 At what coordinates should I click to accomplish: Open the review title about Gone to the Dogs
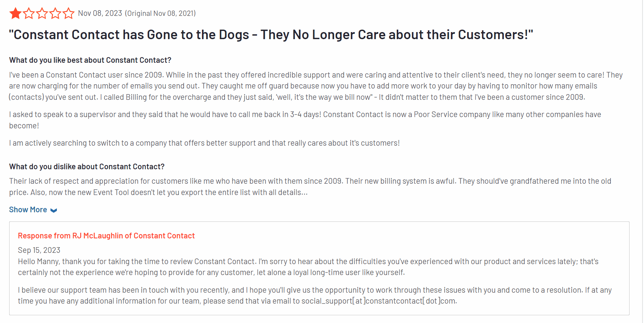(271, 35)
